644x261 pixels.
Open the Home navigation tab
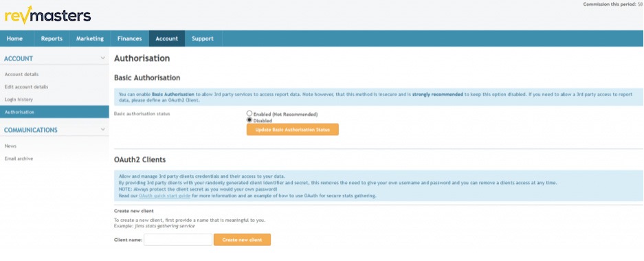point(15,38)
